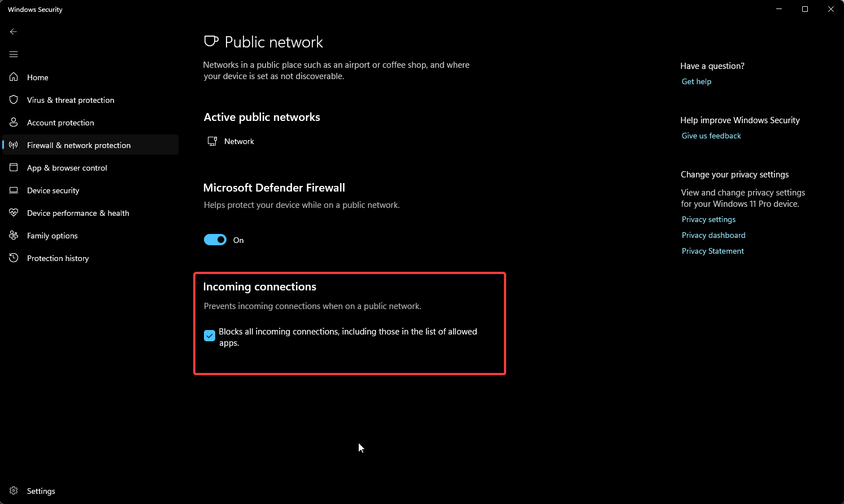The width and height of the screenshot is (844, 504).
Task: Navigate to Device security
Action: 90,190
